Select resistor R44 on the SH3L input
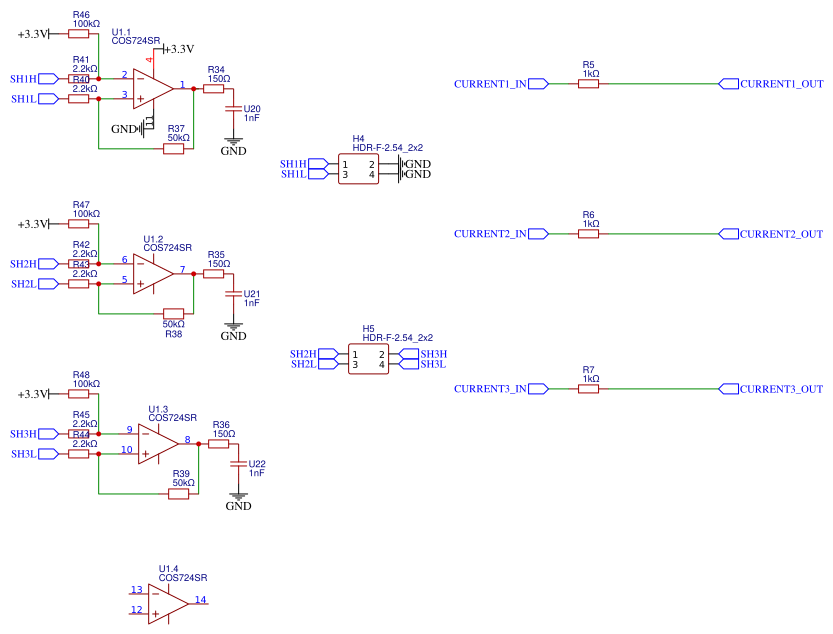This screenshot has height=634, width=833. (x=79, y=454)
